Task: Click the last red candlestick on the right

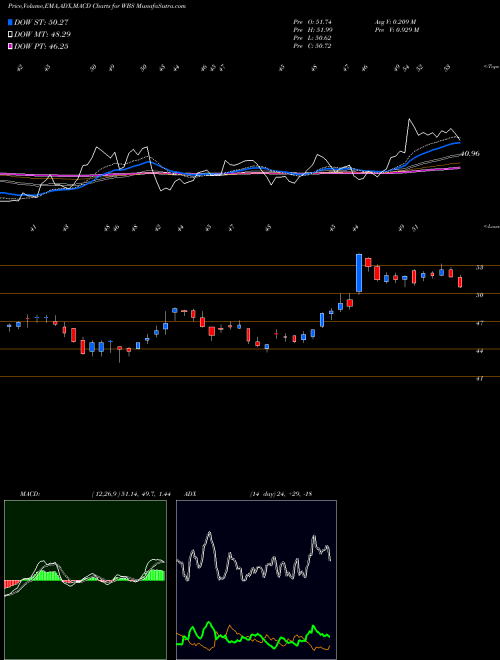Action: point(460,282)
